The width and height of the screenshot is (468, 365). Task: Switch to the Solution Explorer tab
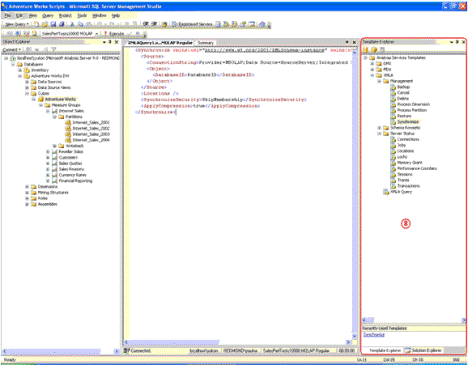423,350
